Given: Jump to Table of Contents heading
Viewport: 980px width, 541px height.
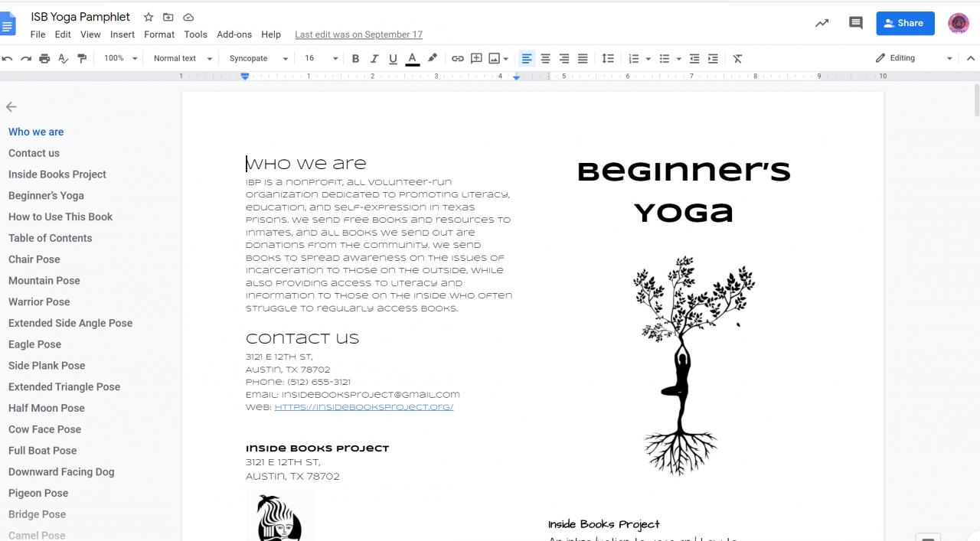Looking at the screenshot, I should pos(50,238).
